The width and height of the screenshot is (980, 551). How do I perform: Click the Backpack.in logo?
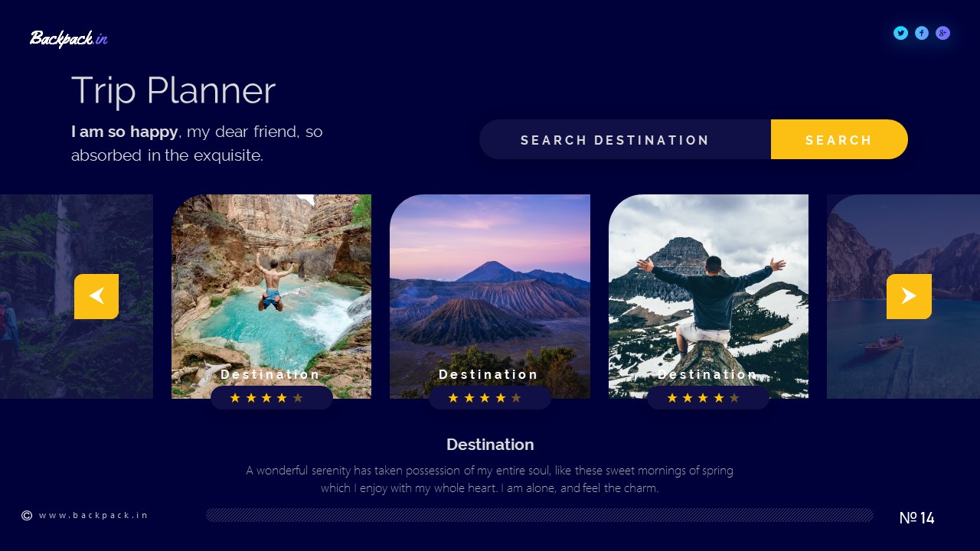pyautogui.click(x=68, y=38)
